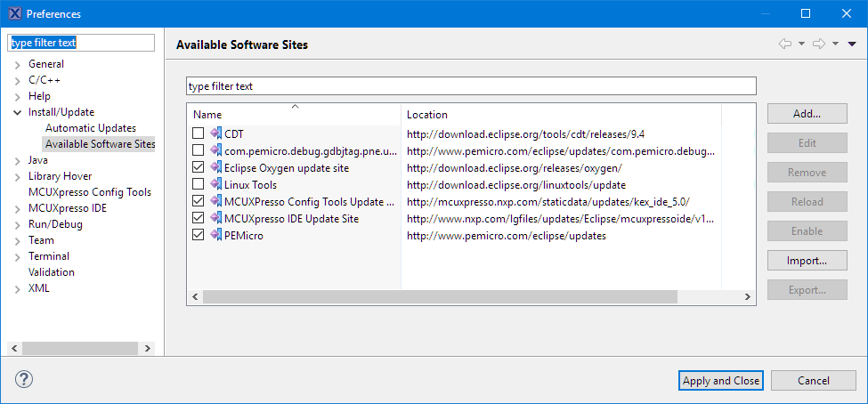This screenshot has width=868, height=404.
Task: Select Available Software Sites tree item
Action: (100, 144)
